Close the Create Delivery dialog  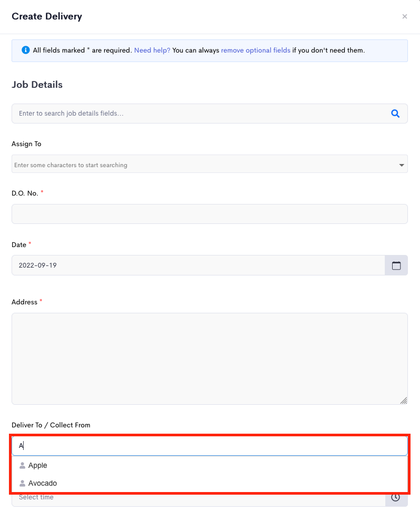coord(404,17)
